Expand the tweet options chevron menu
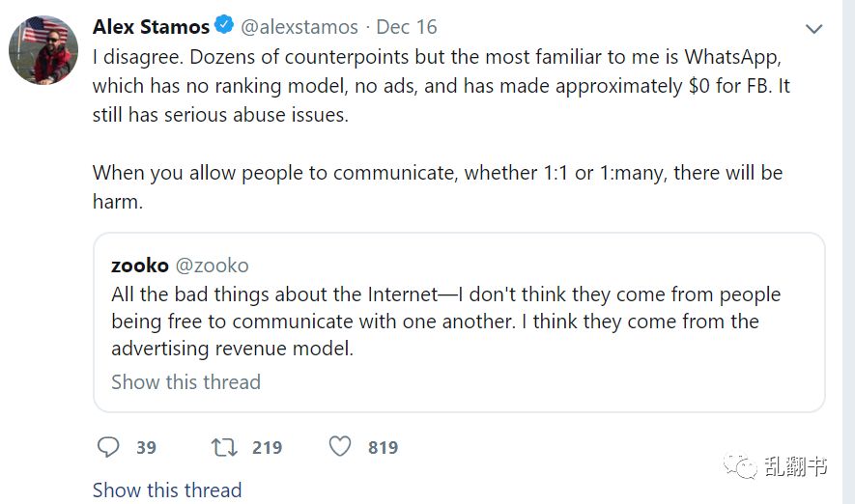855x504 pixels. [x=814, y=29]
